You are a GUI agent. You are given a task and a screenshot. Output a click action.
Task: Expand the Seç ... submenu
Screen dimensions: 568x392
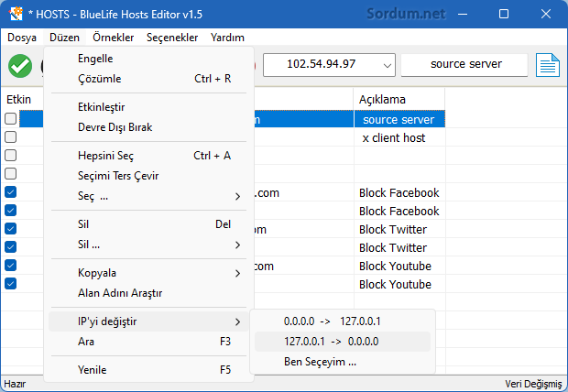coord(148,196)
